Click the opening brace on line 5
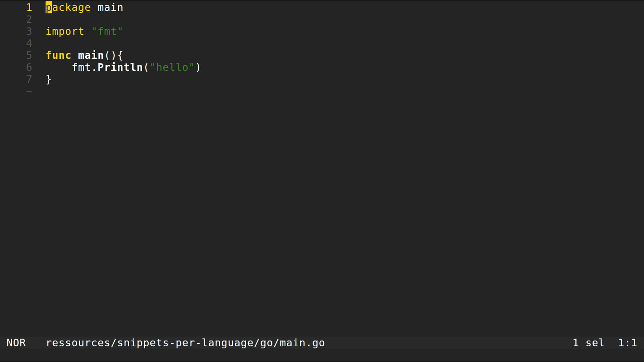The height and width of the screenshot is (362, 644). [120, 55]
